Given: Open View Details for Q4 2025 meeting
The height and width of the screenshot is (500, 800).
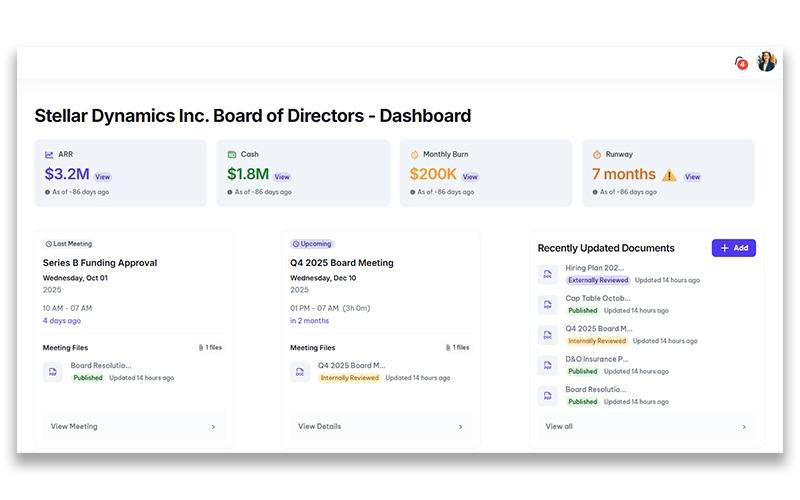Looking at the screenshot, I should pos(381,427).
